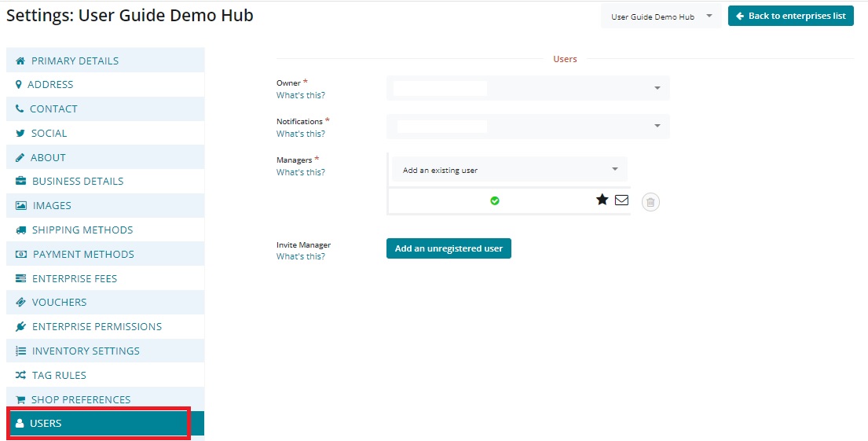Go to the Payment Methods section
The width and height of the screenshot is (868, 441).
pyautogui.click(x=83, y=255)
